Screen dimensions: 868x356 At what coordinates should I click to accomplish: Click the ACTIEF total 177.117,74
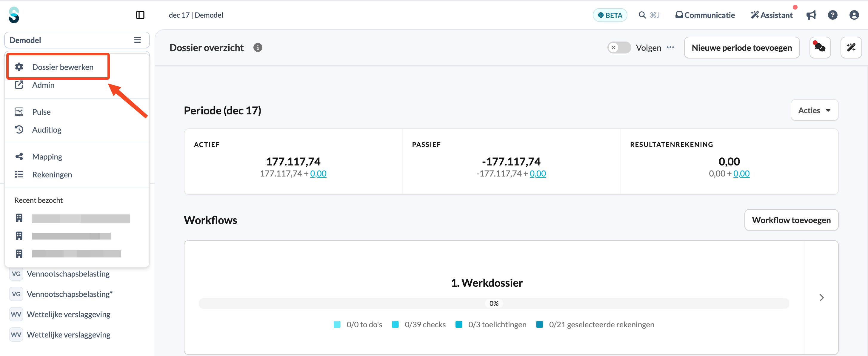293,161
